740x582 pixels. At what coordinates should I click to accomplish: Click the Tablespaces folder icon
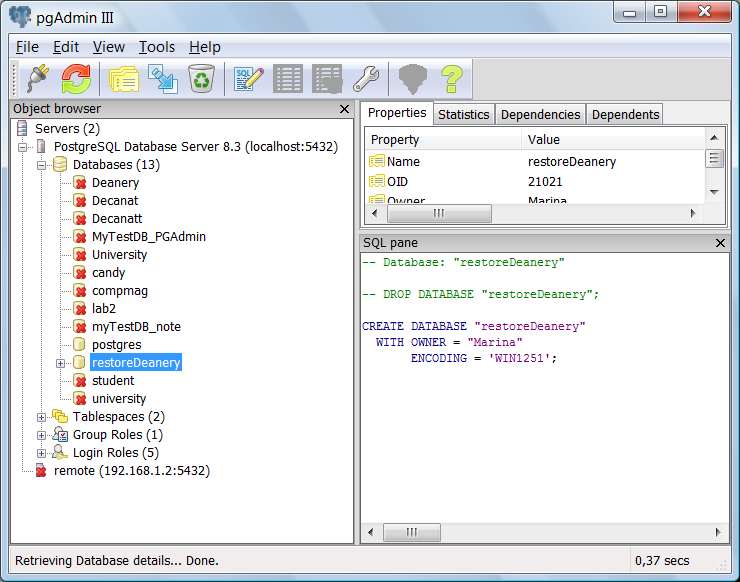tap(60, 416)
